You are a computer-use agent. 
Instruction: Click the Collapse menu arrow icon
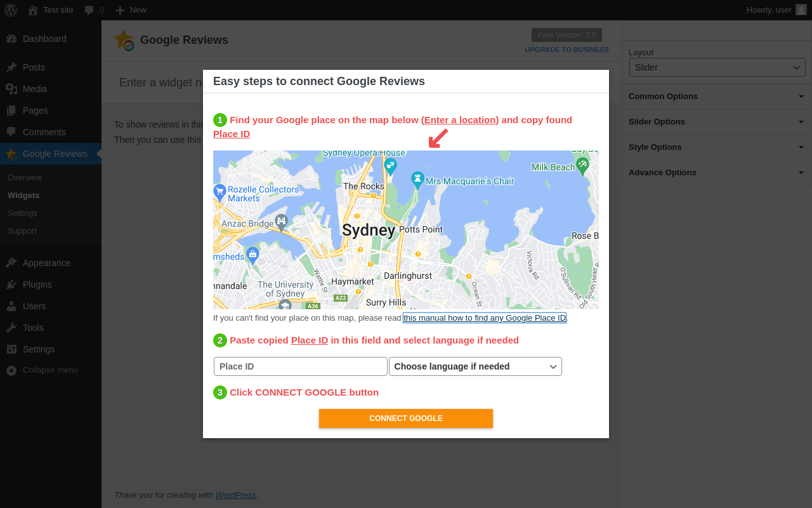pyautogui.click(x=11, y=370)
